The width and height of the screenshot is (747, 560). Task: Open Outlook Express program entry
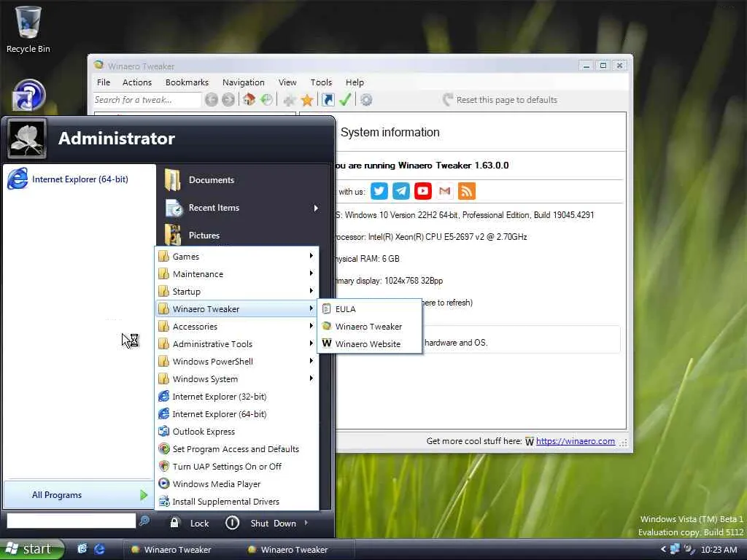click(237, 432)
